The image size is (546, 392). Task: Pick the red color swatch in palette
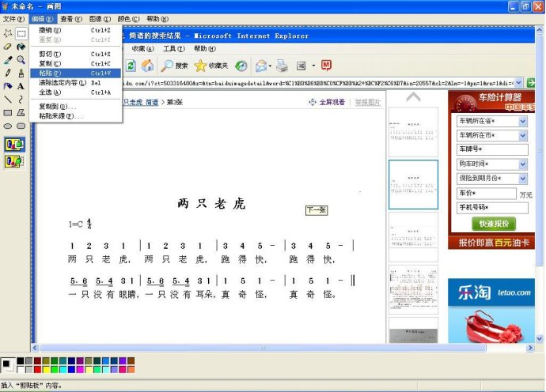pyautogui.click(x=39, y=369)
